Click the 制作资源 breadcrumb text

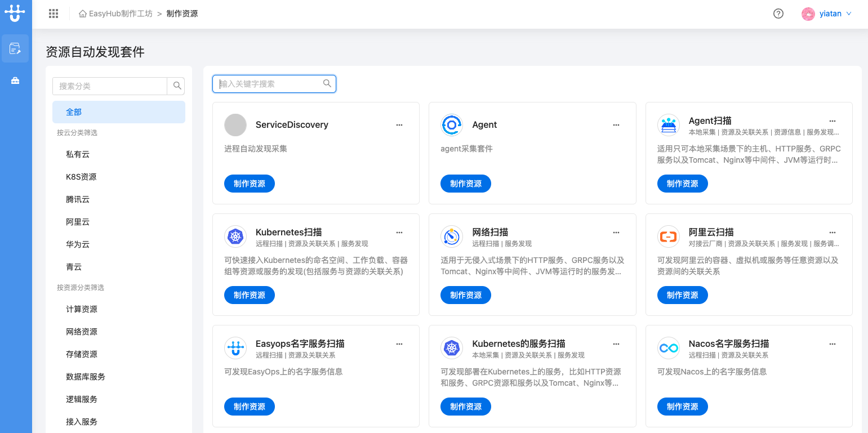[x=182, y=14]
